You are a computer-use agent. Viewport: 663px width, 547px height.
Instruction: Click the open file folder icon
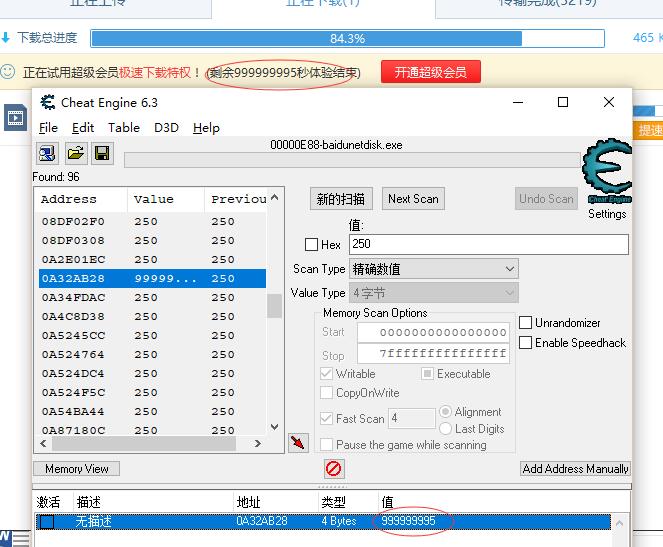pyautogui.click(x=75, y=153)
